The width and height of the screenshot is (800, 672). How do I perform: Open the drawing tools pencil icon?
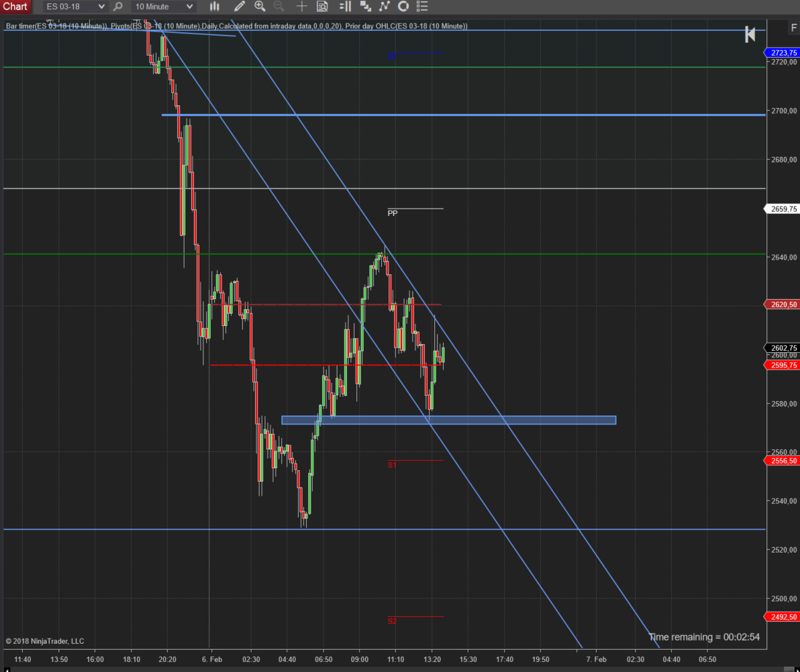click(240, 7)
